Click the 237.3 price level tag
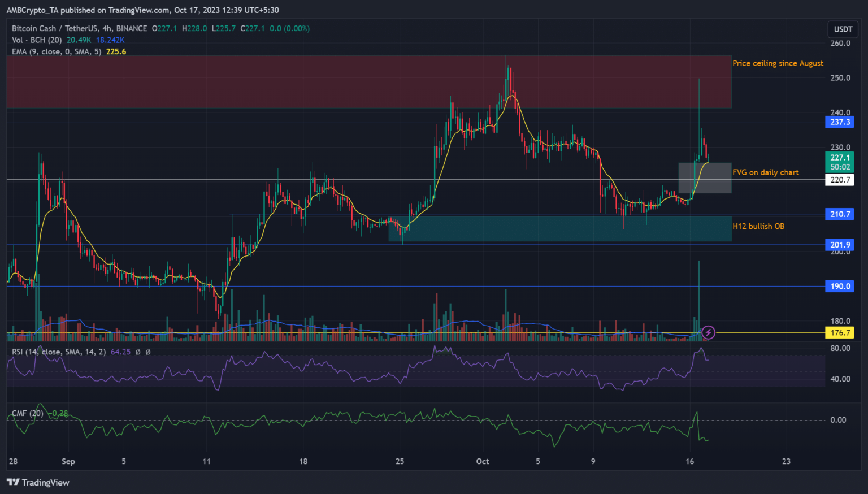 [840, 122]
